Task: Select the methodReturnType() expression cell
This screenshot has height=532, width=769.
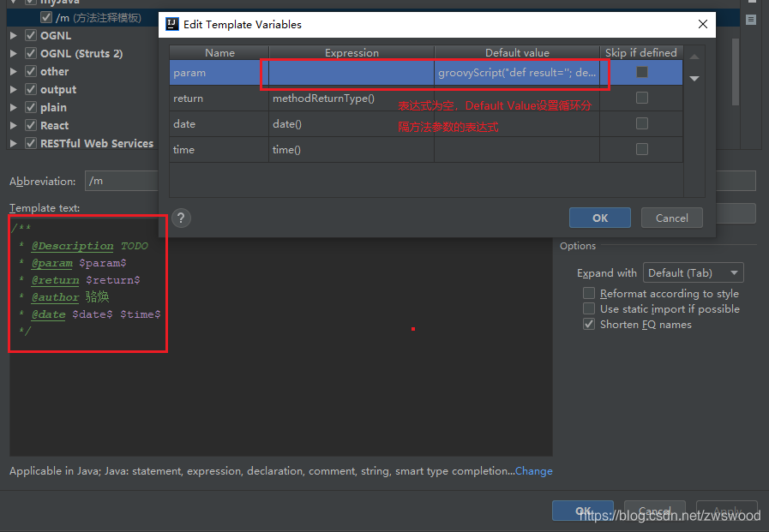Action: click(x=351, y=99)
